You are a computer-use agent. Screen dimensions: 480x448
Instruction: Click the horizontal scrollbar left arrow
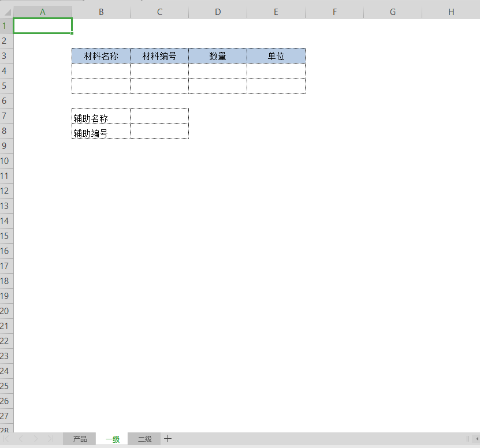pos(477,439)
